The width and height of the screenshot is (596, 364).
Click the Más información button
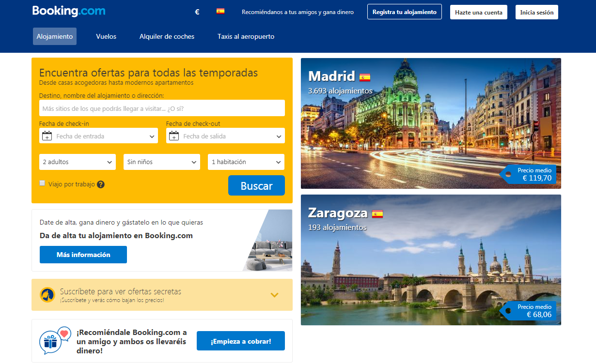(83, 255)
